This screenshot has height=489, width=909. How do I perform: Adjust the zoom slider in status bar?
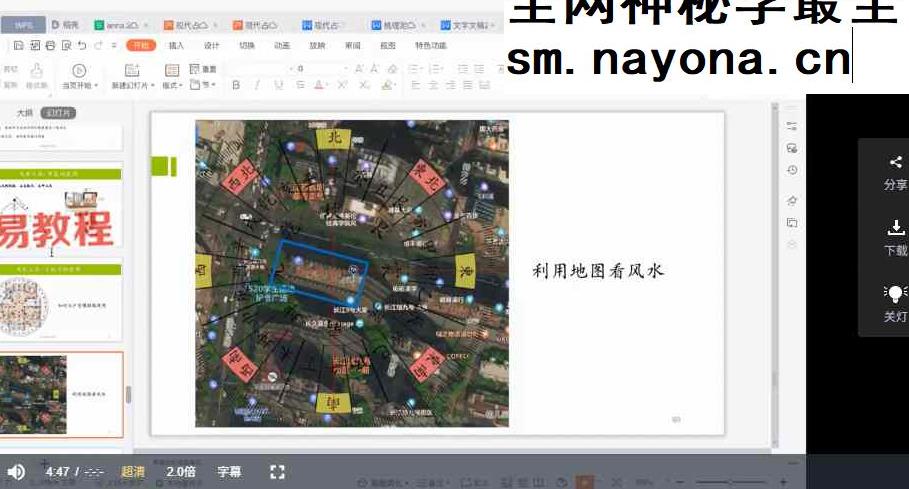[x=729, y=482]
